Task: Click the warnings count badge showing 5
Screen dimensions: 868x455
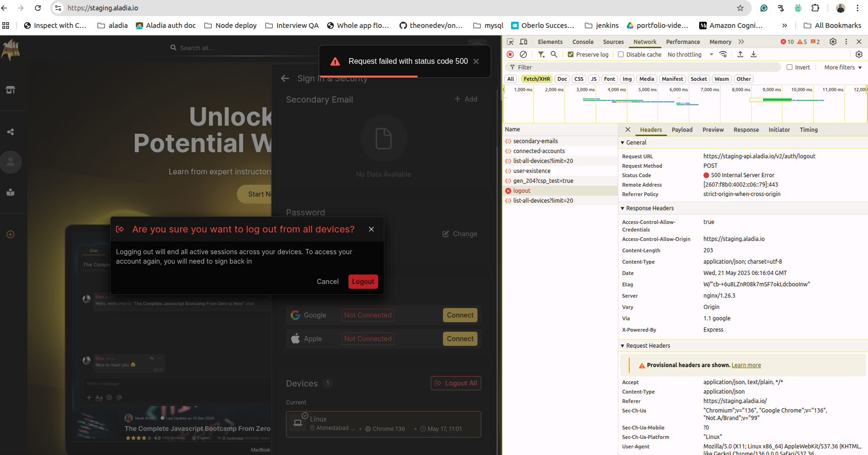Action: (x=802, y=42)
